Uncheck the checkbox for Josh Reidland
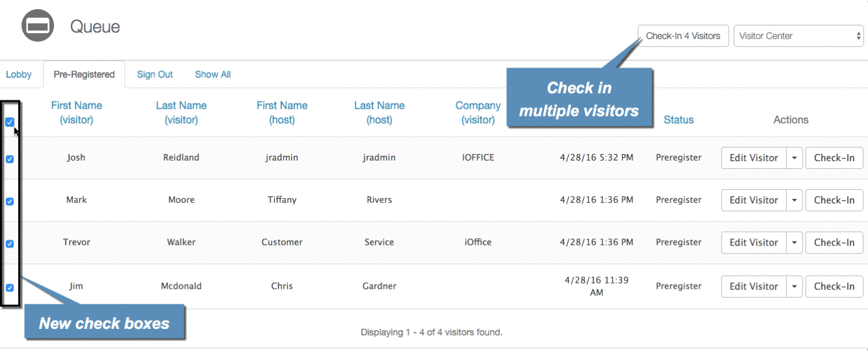This screenshot has height=351, width=868. click(10, 159)
